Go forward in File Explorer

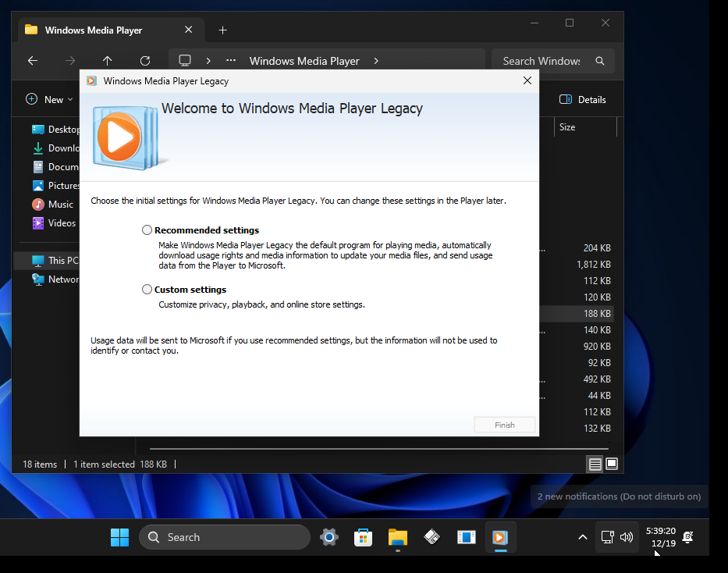[x=69, y=61]
